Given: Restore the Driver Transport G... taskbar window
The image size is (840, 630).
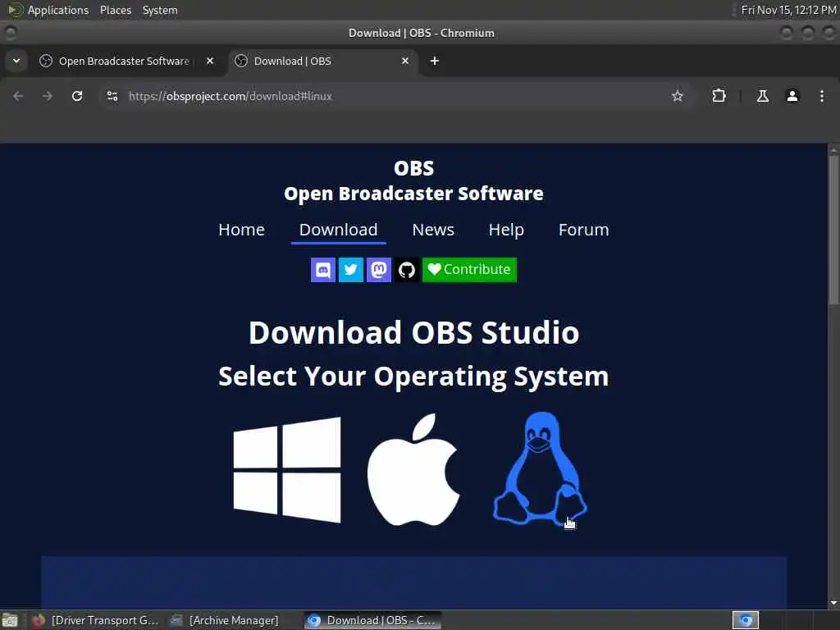Looking at the screenshot, I should tap(95, 620).
